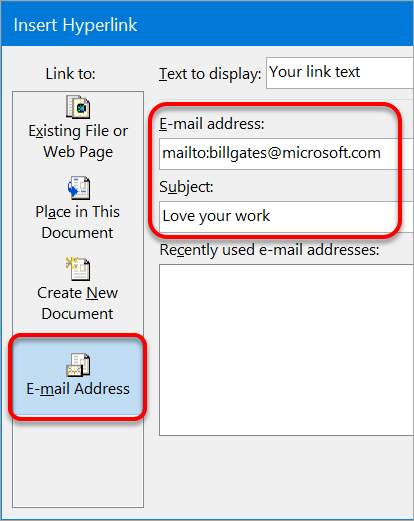
Task: Click the Link to heading
Action: point(70,74)
